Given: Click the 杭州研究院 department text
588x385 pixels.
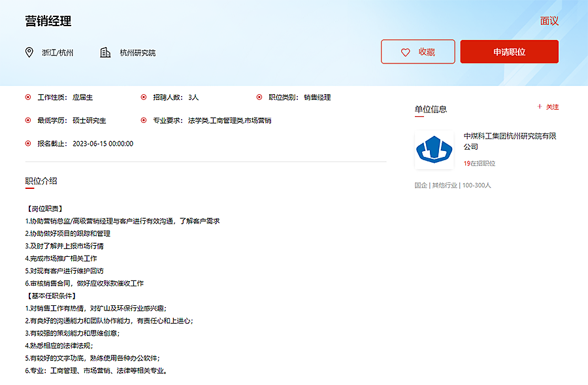Looking at the screenshot, I should click(137, 53).
